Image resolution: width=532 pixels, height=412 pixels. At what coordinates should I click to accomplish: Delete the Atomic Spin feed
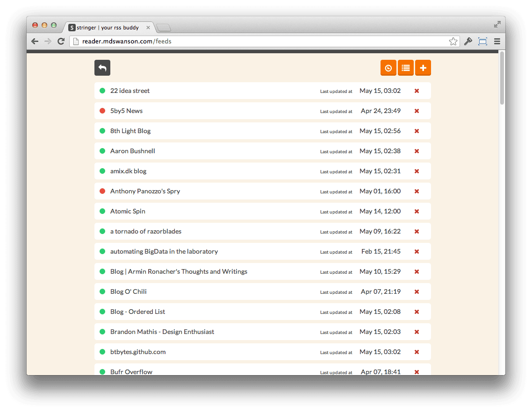click(x=417, y=212)
